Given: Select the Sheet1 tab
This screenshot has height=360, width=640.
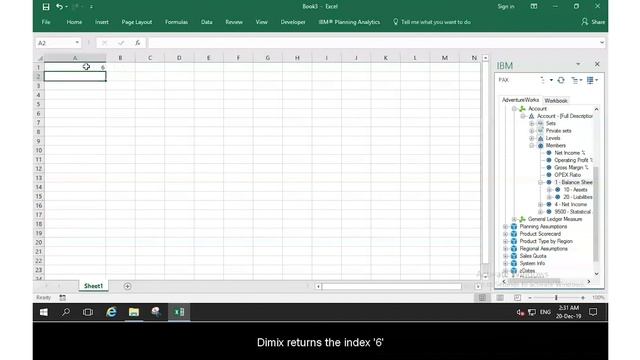Looking at the screenshot, I should click(x=93, y=286).
